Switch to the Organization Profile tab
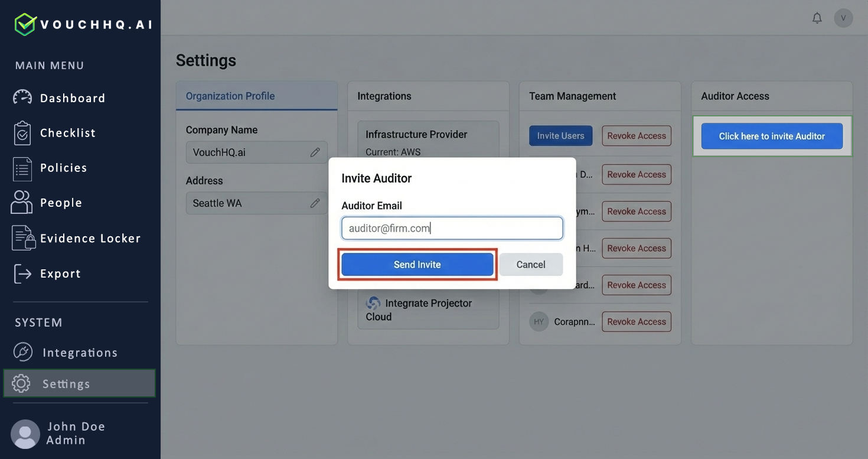 (230, 96)
